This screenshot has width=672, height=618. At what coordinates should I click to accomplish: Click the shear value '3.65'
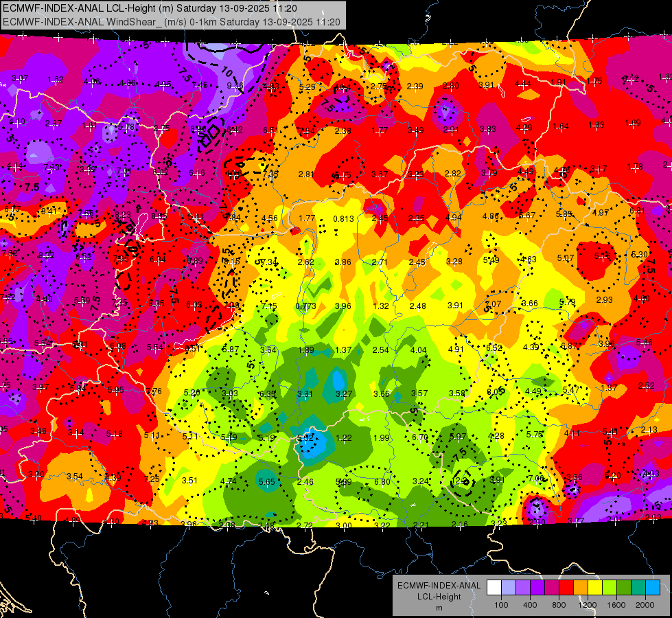pos(382,393)
